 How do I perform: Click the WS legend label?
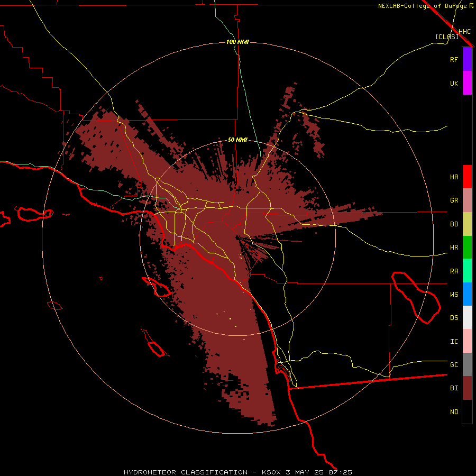(x=454, y=295)
